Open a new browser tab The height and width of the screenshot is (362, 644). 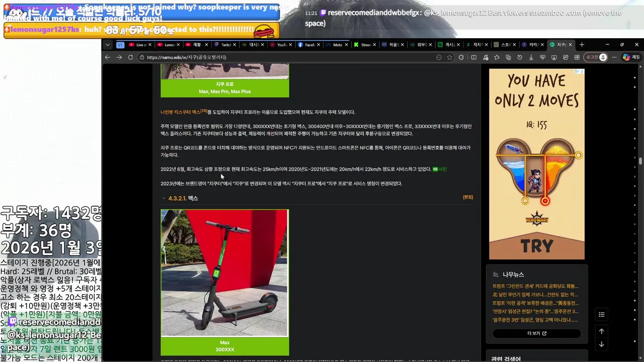582,45
